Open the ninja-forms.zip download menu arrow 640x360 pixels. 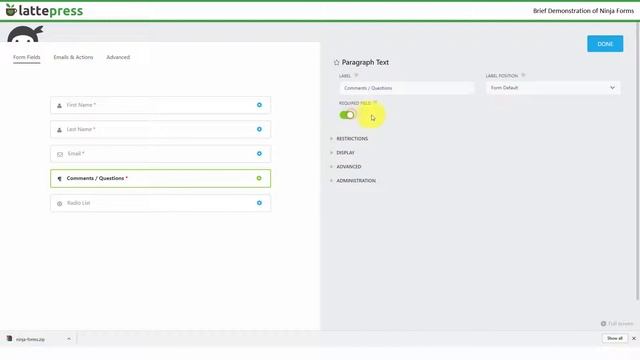[x=69, y=339]
